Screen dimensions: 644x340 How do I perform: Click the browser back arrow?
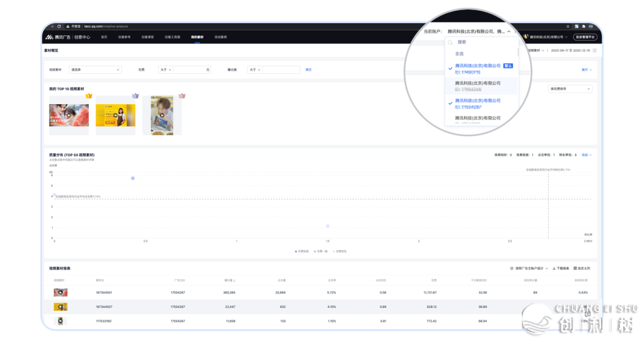click(x=51, y=27)
